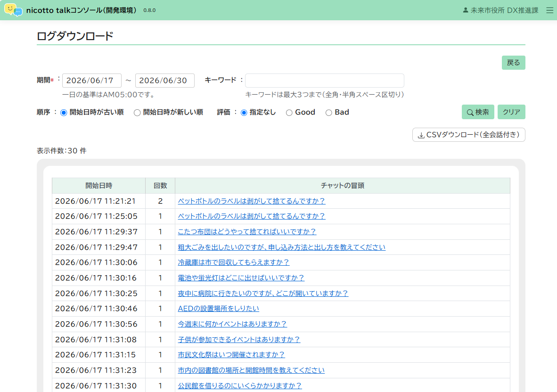Click the end date field 2026/06/30
Screen dimensions: 557x392
tap(165, 81)
